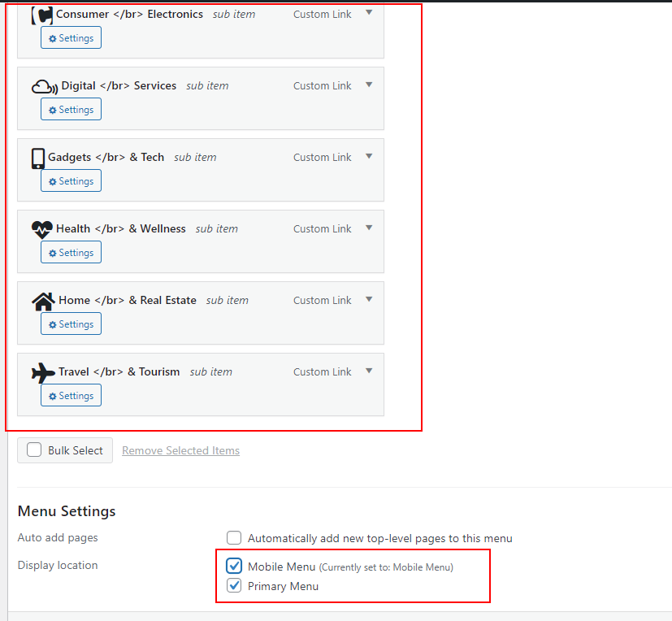Click the Display location label
The image size is (672, 621).
coord(58,565)
